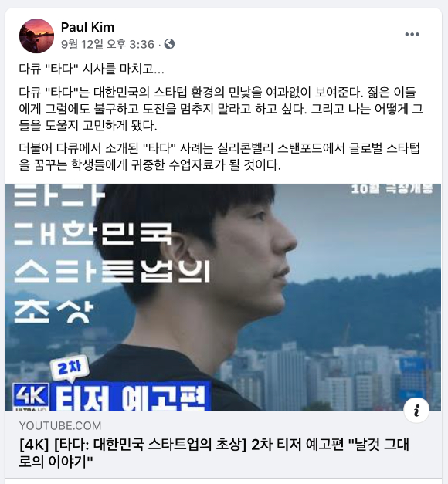The width and height of the screenshot is (448, 484).
Task: Click the 티저 예고편 blue banner
Action: click(x=131, y=397)
